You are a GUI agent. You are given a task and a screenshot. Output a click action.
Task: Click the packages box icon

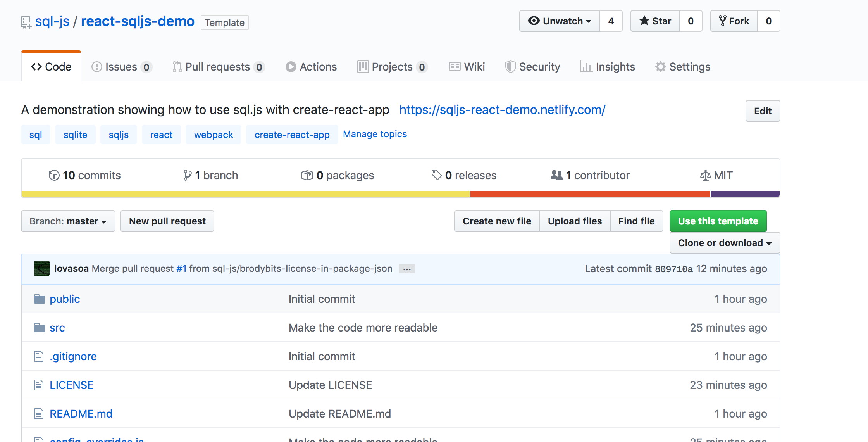[x=307, y=175]
